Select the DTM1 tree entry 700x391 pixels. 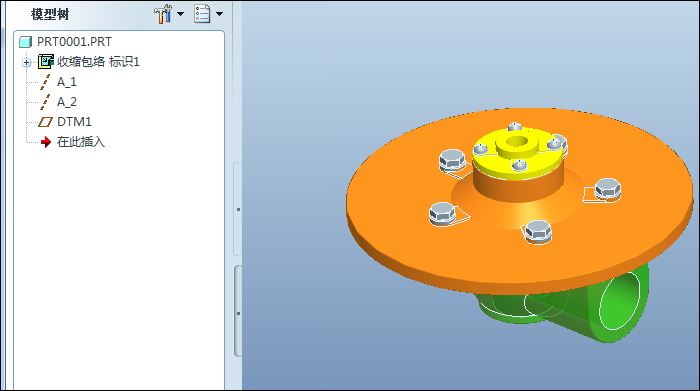click(74, 122)
